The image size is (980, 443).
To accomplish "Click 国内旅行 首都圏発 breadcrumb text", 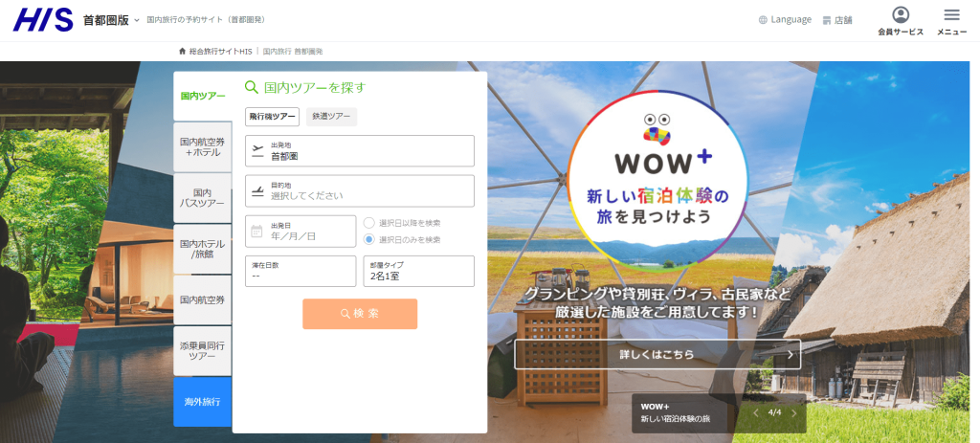I will click(x=293, y=52).
